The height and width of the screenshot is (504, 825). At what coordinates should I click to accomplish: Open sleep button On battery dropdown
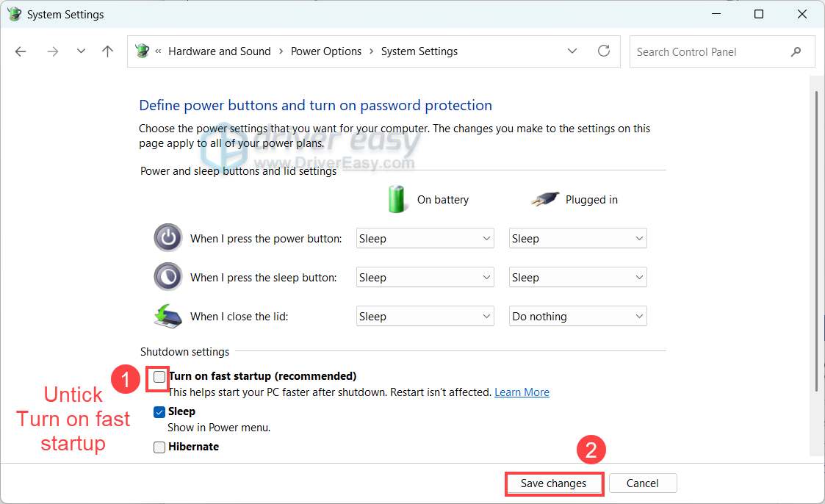pos(425,277)
